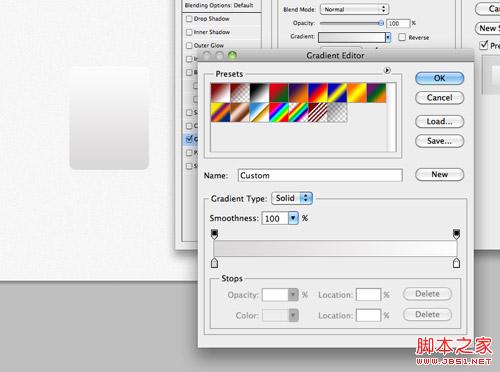The image size is (500, 372).
Task: Select the Transparent Stripes gradient preset
Action: (x=318, y=112)
